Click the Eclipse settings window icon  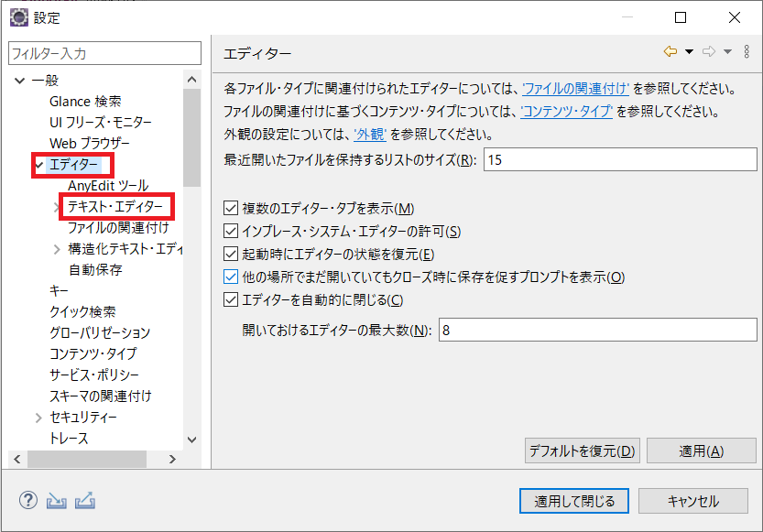point(19,17)
